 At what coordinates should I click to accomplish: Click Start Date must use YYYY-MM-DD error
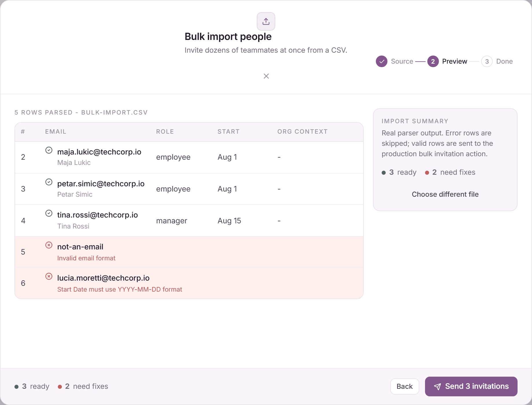pos(119,289)
